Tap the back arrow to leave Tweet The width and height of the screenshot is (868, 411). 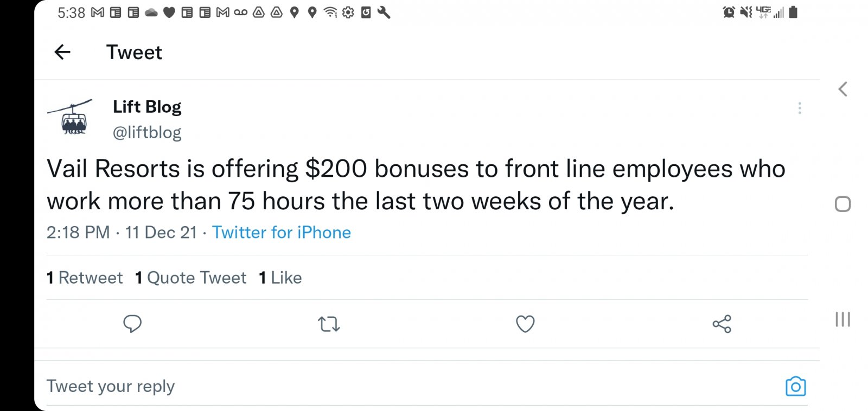tap(62, 52)
